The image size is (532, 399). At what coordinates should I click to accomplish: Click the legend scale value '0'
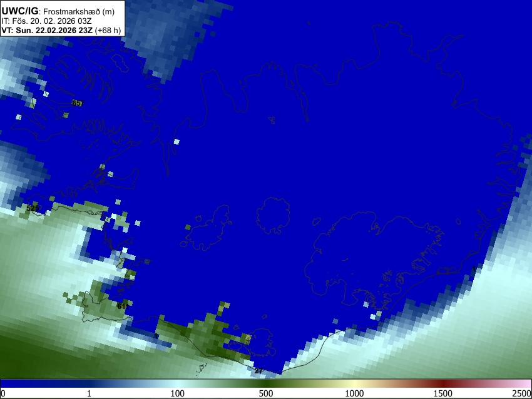[x=3, y=393]
